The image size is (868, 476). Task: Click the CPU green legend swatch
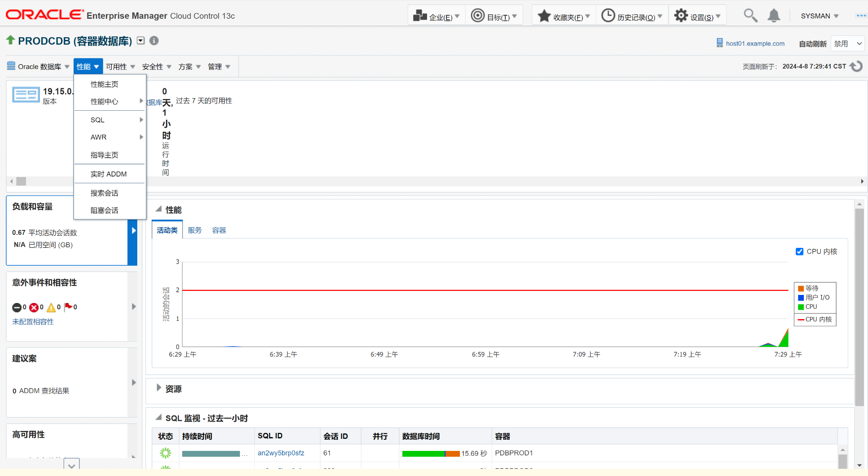click(x=801, y=307)
